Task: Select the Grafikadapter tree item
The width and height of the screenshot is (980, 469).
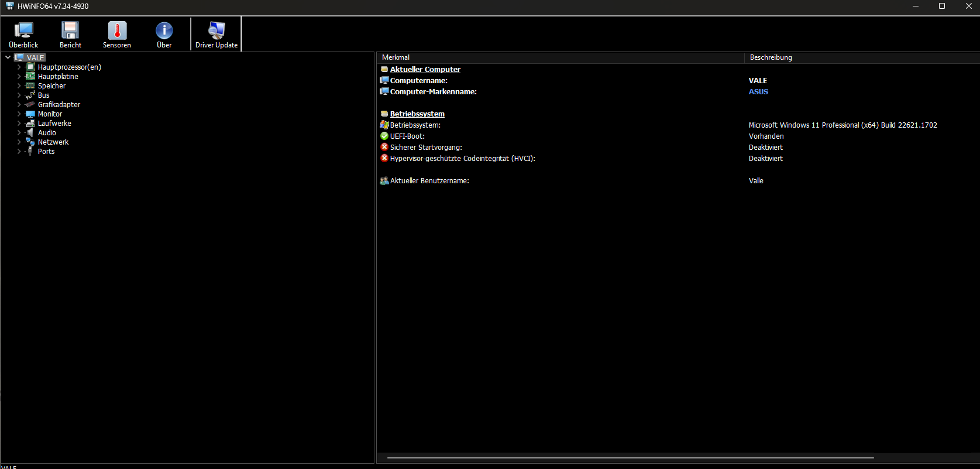Action: tap(59, 104)
